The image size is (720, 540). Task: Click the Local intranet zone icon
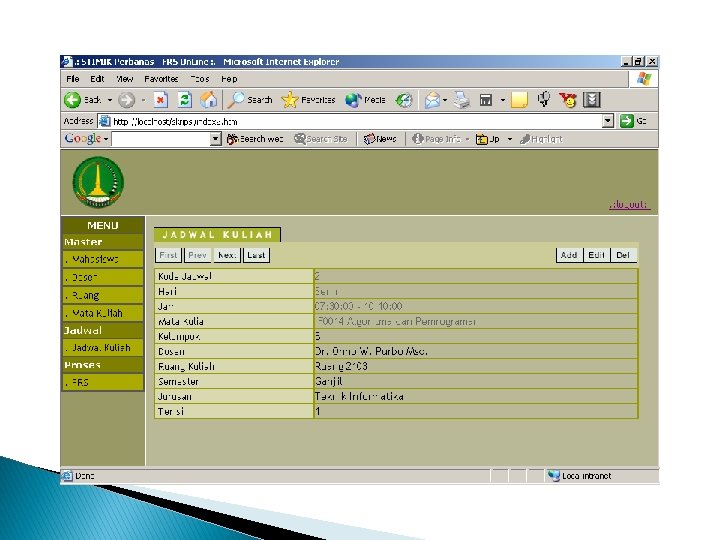pos(554,476)
